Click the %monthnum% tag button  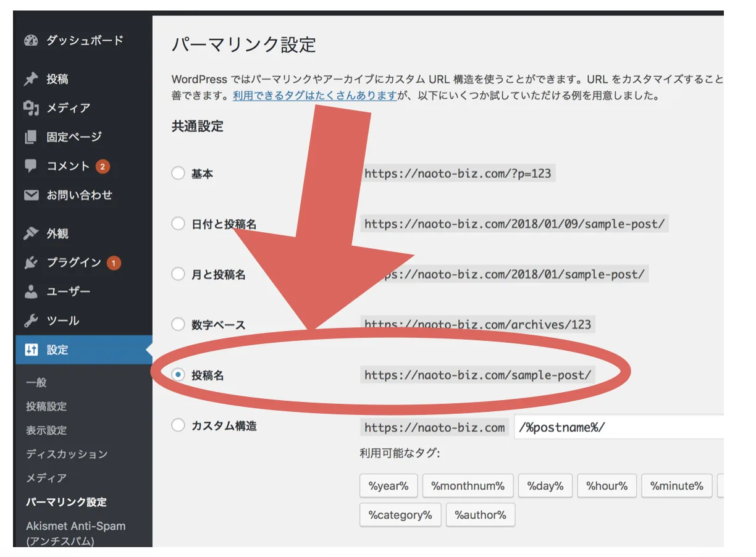coord(468,486)
